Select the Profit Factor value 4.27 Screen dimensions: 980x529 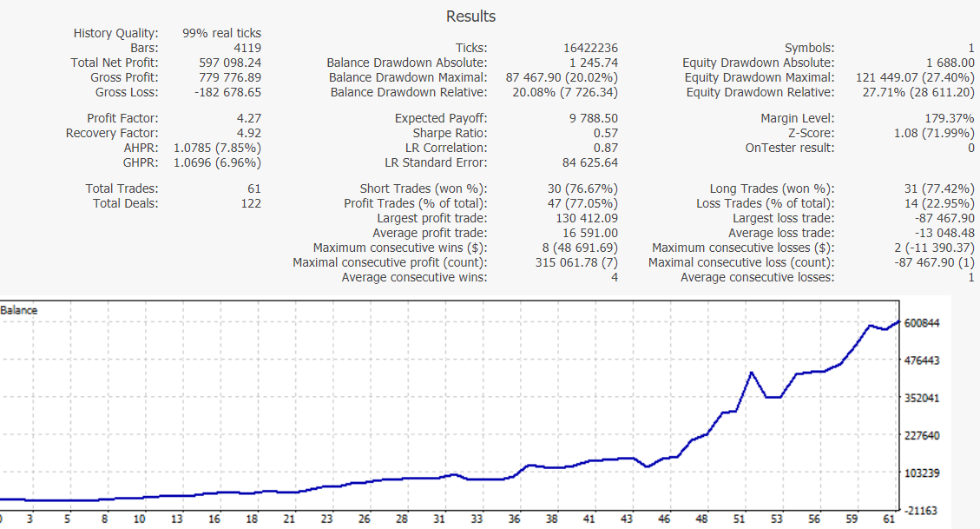[248, 118]
